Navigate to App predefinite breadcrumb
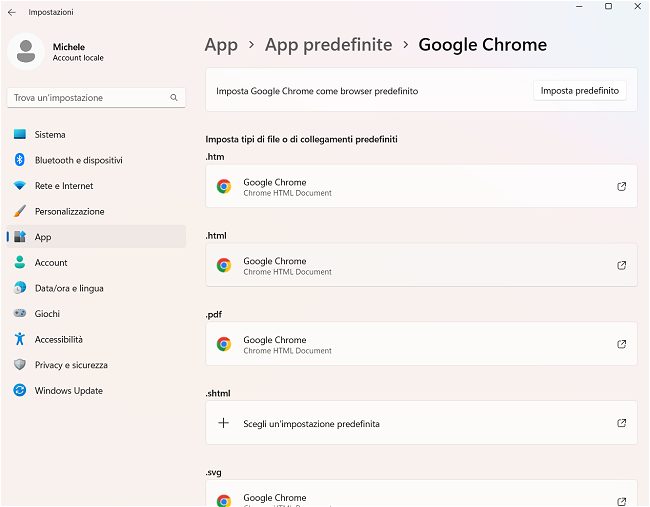This screenshot has width=650, height=507. (328, 45)
